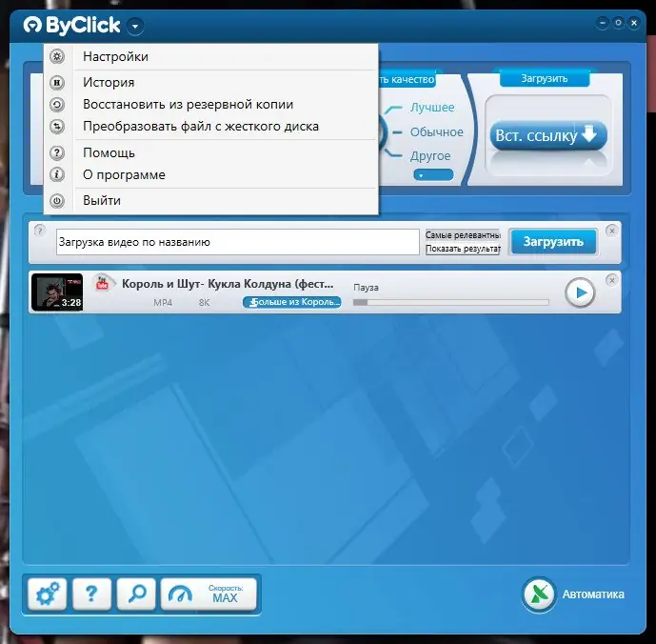Screen dimensions: 656x644
Task: Open settings via bottom gears icon
Action: pyautogui.click(x=48, y=594)
